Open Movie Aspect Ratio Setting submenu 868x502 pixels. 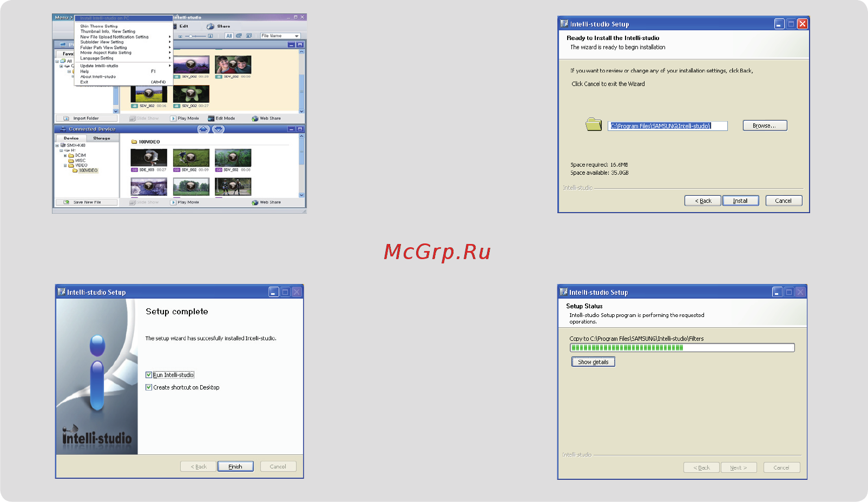124,52
